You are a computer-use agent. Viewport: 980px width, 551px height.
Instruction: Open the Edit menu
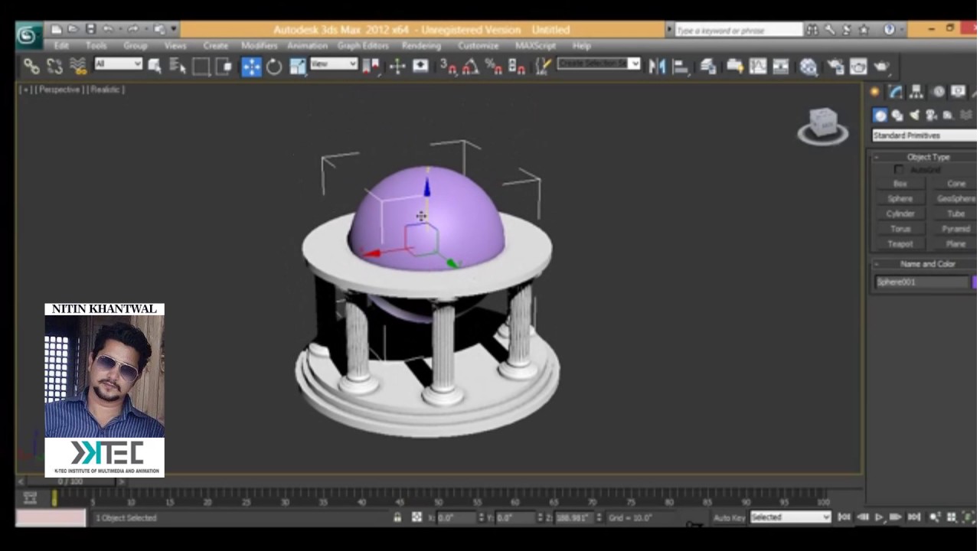pyautogui.click(x=61, y=46)
